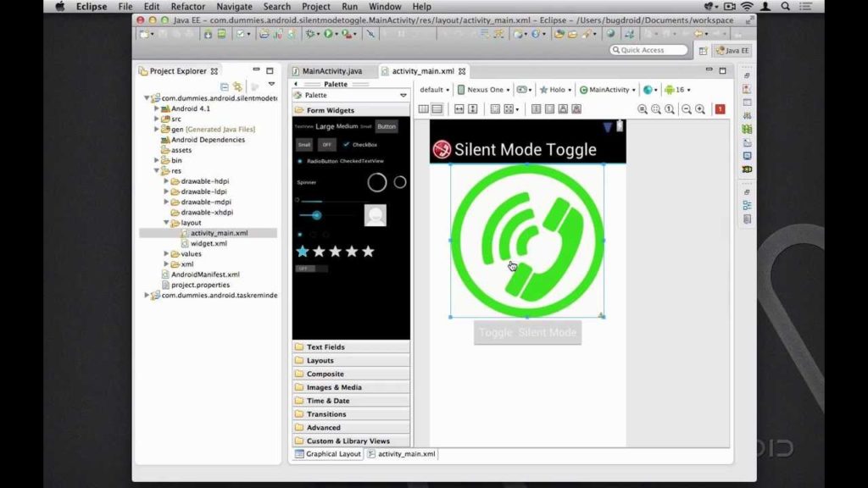Switch to MainActivity.java editor tab
The image size is (868, 488).
click(x=331, y=71)
